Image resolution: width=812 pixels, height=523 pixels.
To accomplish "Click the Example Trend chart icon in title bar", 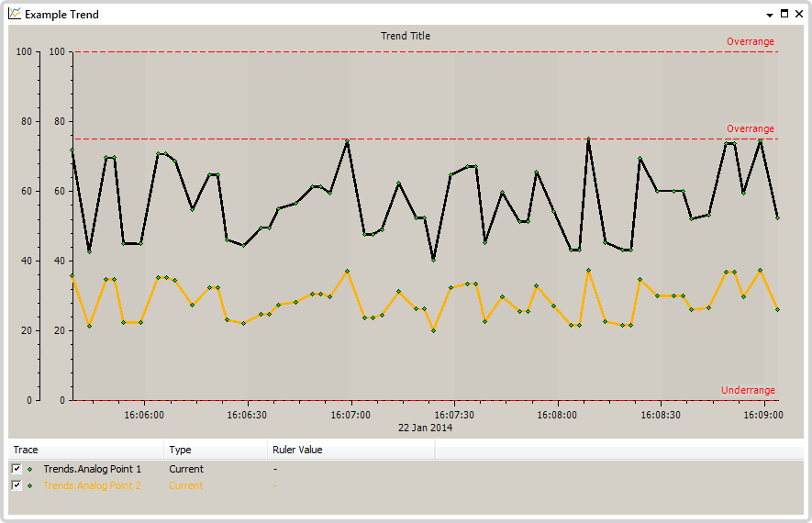I will 15,14.
